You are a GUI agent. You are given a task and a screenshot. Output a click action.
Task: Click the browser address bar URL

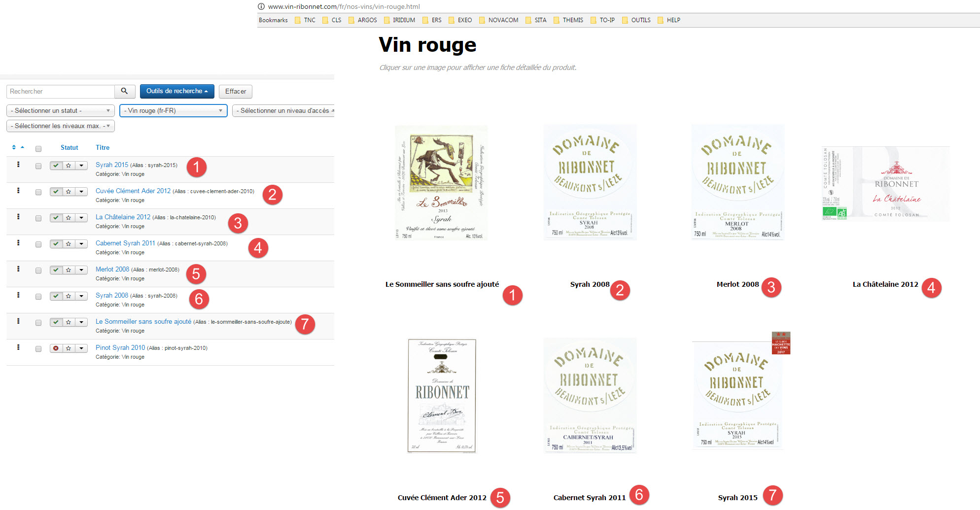click(x=344, y=6)
